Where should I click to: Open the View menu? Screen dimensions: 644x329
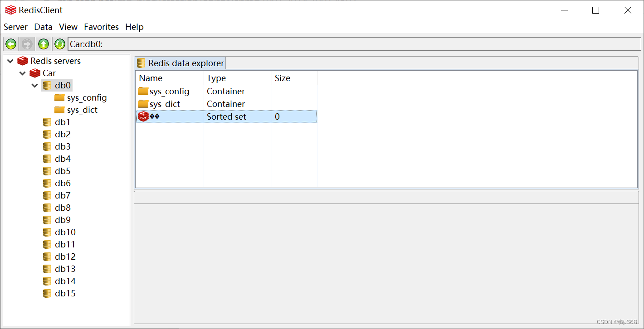(68, 27)
